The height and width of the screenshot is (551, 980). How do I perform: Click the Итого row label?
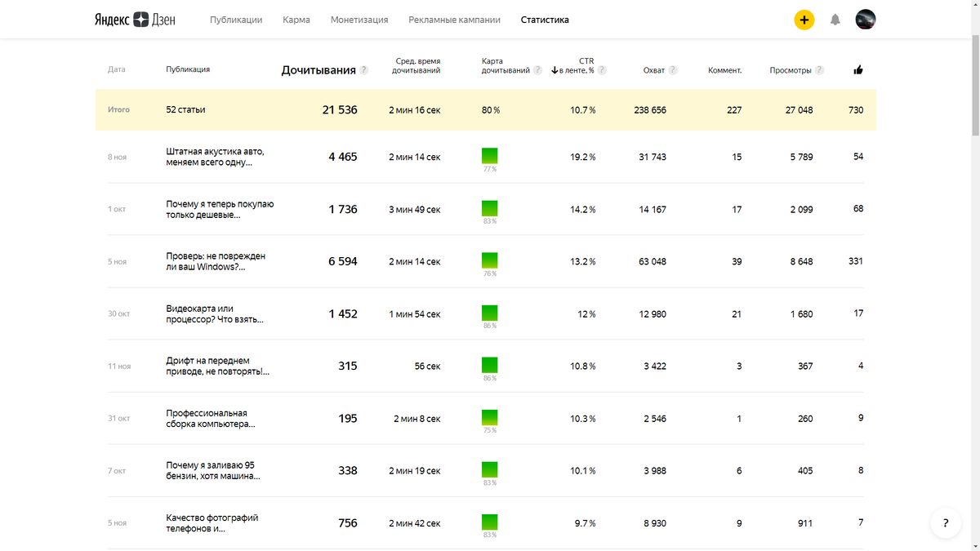coord(118,109)
